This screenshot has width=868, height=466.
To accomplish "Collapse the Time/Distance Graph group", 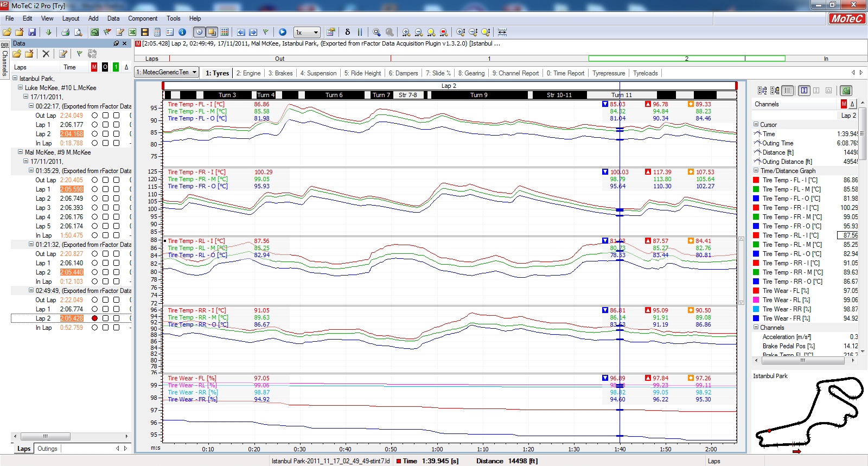I will click(756, 170).
